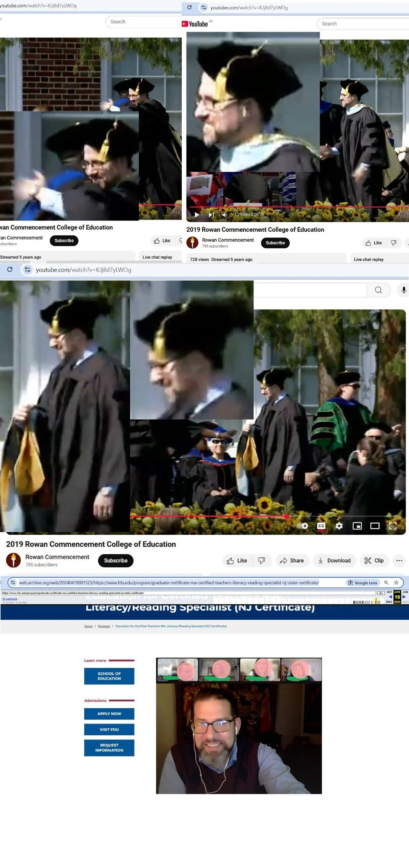Click the magnifier search button in the middle window

pos(378,290)
